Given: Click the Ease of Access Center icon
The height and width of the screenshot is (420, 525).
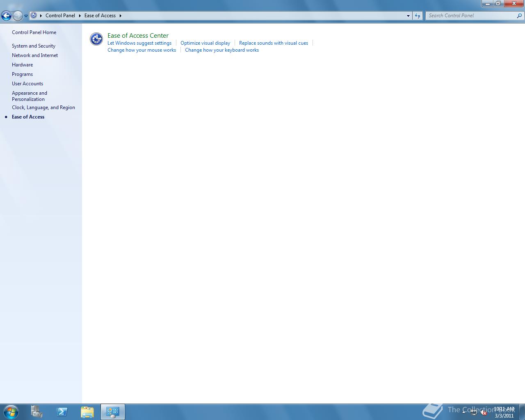Looking at the screenshot, I should (x=96, y=39).
